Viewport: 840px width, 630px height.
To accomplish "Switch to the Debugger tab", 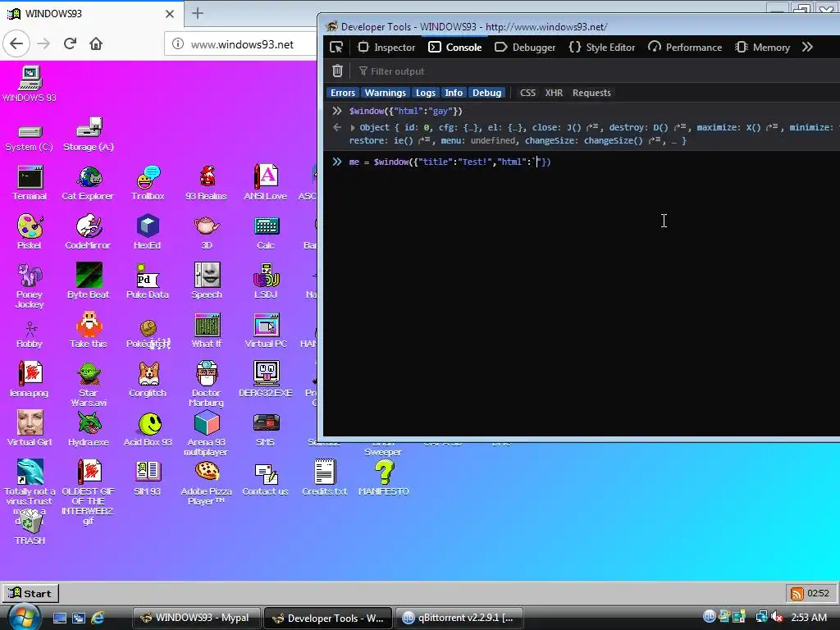I will [x=524, y=47].
